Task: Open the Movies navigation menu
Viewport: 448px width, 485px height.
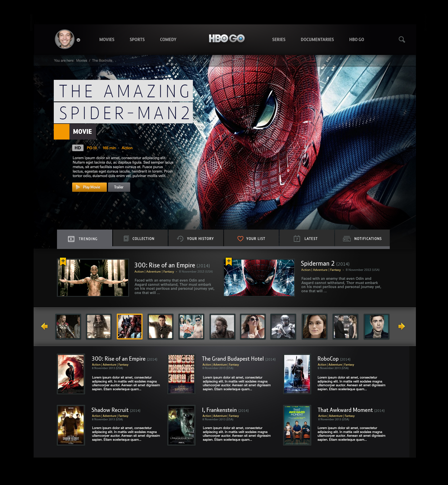Action: pos(107,40)
